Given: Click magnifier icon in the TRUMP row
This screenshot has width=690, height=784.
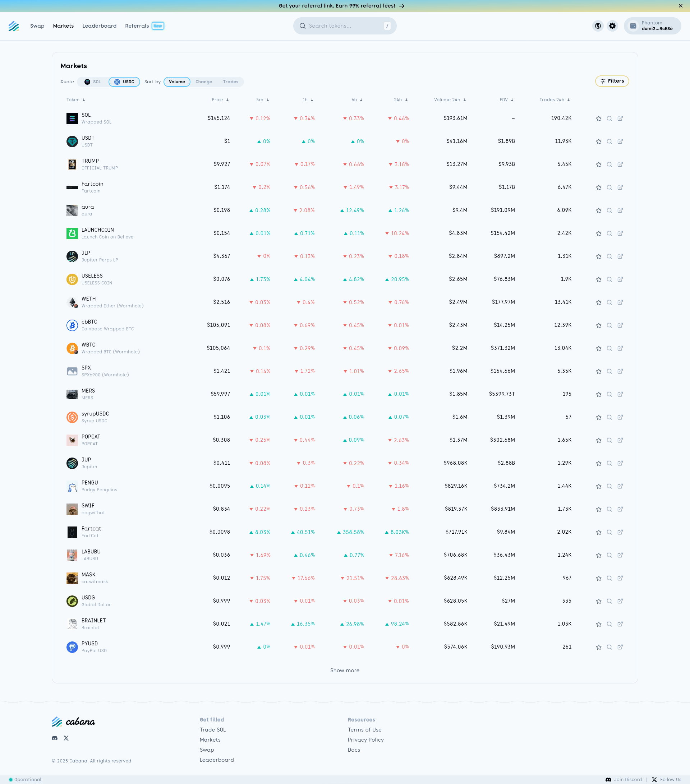Looking at the screenshot, I should coord(609,164).
